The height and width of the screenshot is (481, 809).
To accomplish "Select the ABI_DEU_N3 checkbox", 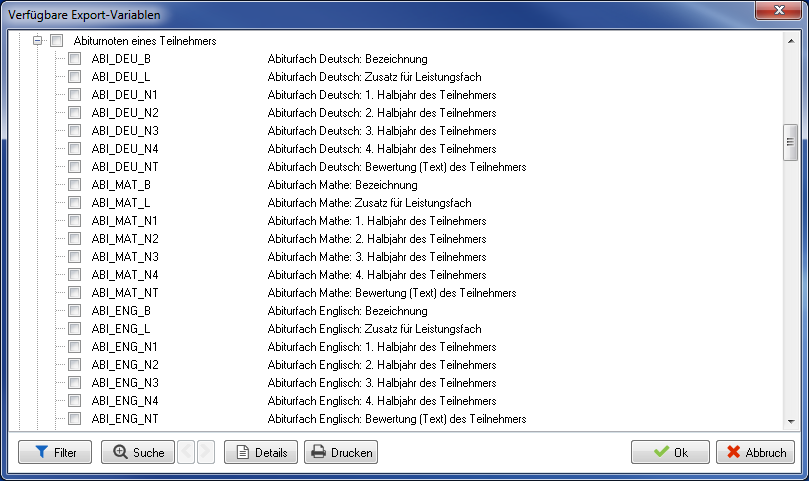I will 74,131.
